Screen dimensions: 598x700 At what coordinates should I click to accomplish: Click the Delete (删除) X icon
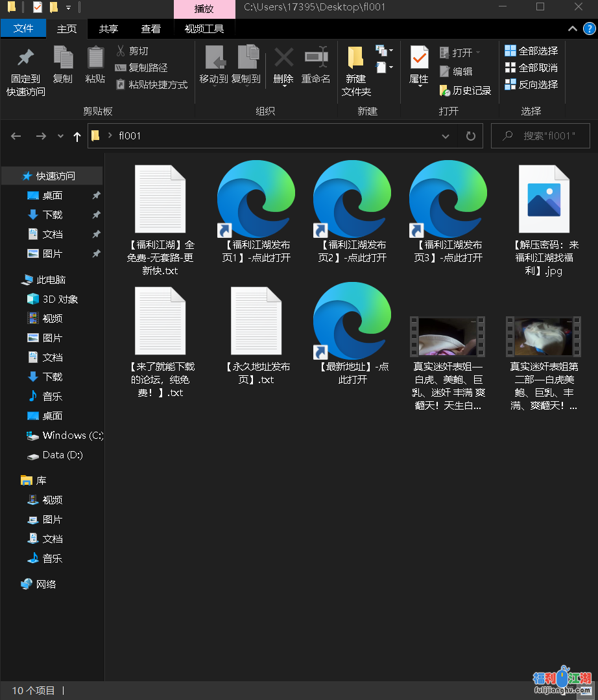pyautogui.click(x=283, y=58)
